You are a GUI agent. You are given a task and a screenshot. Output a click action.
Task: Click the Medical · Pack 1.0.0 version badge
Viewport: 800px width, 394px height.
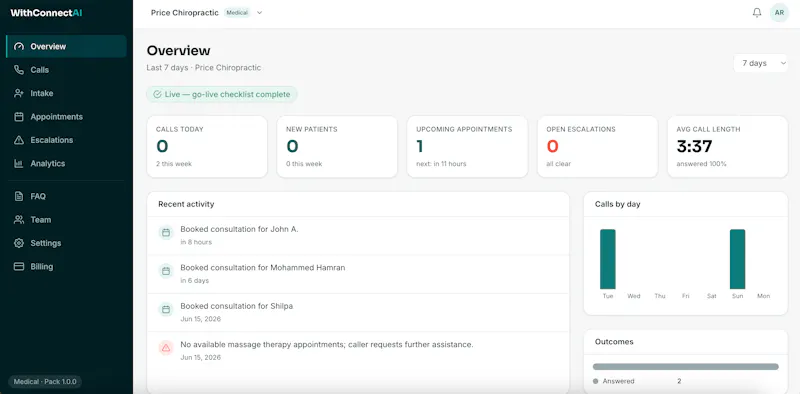[45, 382]
